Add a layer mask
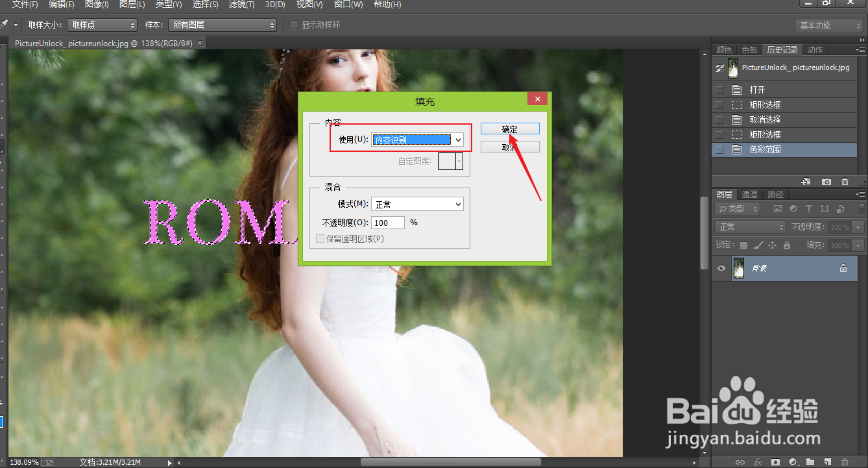 tap(775, 462)
